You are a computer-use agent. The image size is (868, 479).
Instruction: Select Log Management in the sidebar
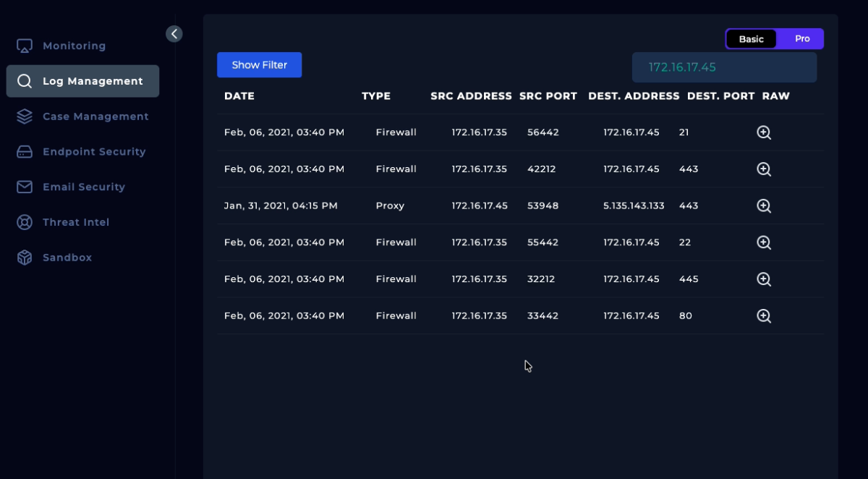(x=92, y=81)
